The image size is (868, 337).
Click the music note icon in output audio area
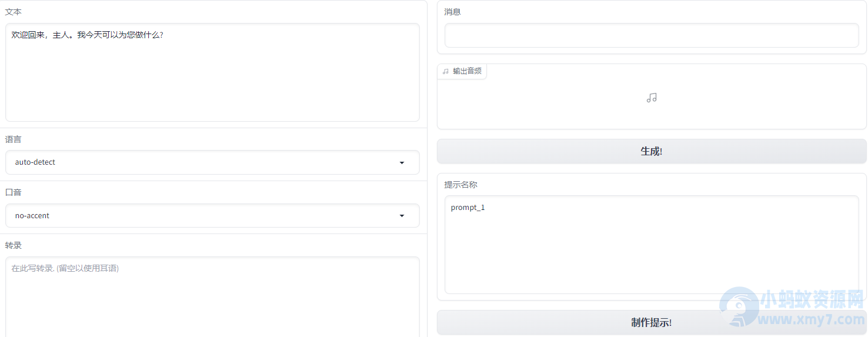[652, 98]
